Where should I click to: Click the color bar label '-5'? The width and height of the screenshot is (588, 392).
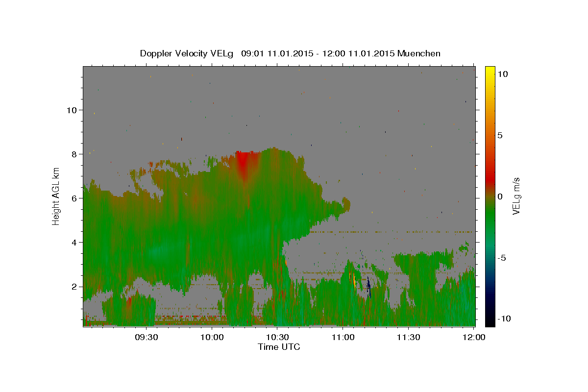coord(501,258)
